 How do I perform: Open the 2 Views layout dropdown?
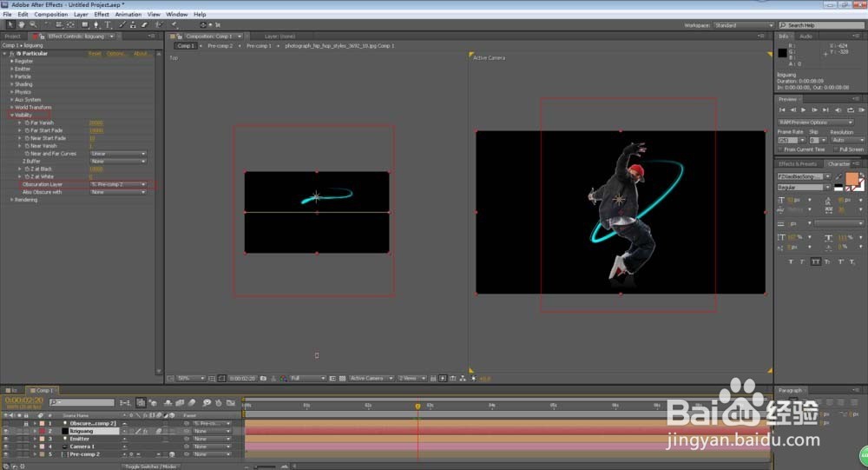point(411,379)
